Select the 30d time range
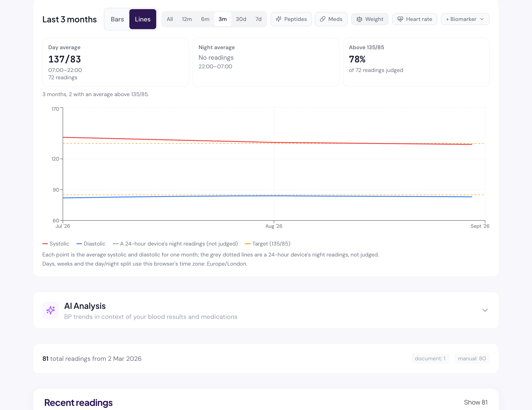 click(241, 19)
